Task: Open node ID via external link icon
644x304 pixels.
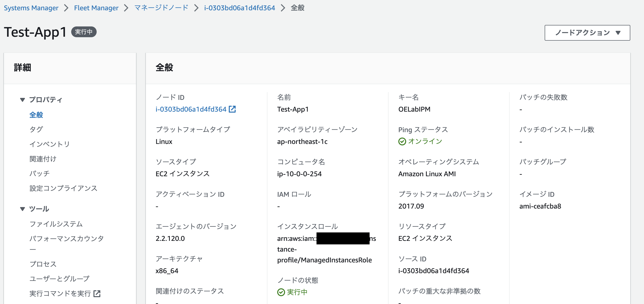Action: (233, 109)
